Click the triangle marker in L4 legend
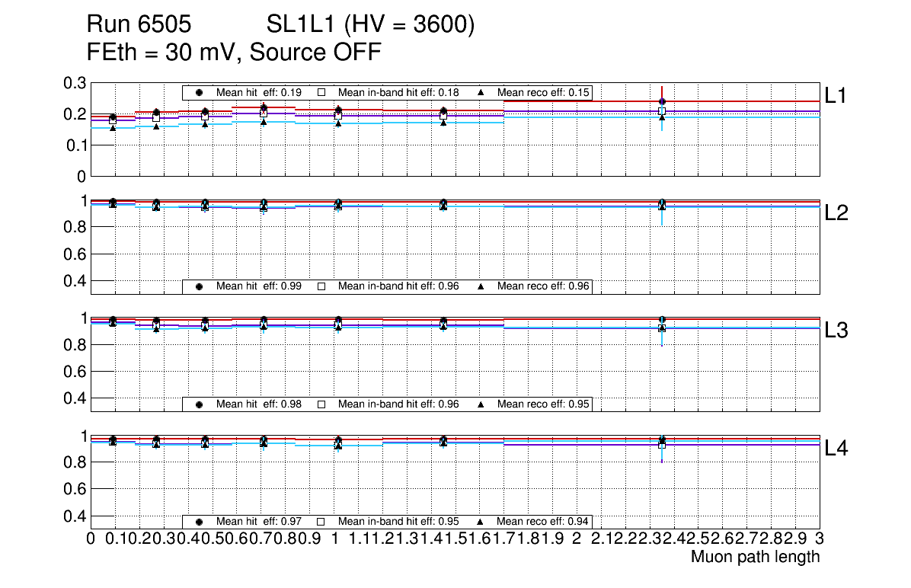Image resolution: width=911 pixels, height=588 pixels. click(x=481, y=522)
